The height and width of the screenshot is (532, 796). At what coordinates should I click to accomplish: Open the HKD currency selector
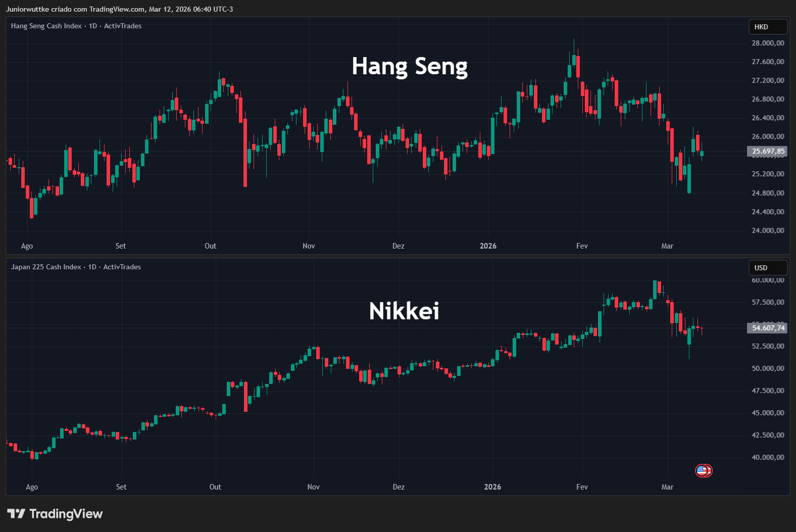pos(768,27)
